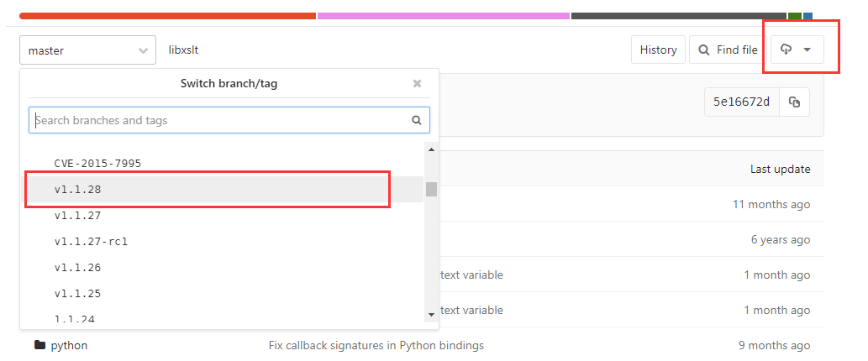Screen dimensions: 868x361
Task: Open the master branch dropdown
Action: [x=87, y=50]
